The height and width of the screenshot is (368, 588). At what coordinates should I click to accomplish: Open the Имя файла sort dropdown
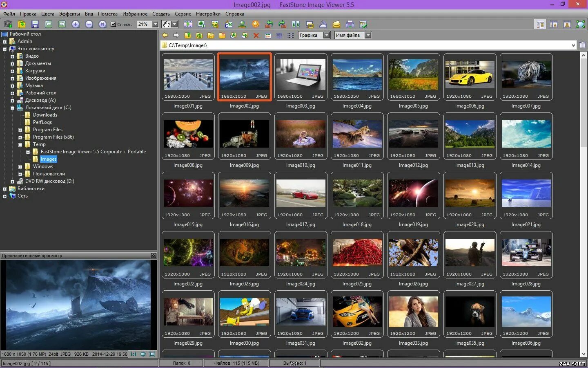click(x=368, y=36)
